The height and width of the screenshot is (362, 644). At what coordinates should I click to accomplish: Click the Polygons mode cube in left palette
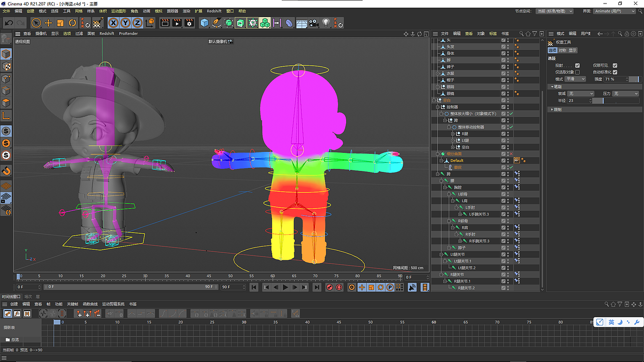click(x=6, y=103)
